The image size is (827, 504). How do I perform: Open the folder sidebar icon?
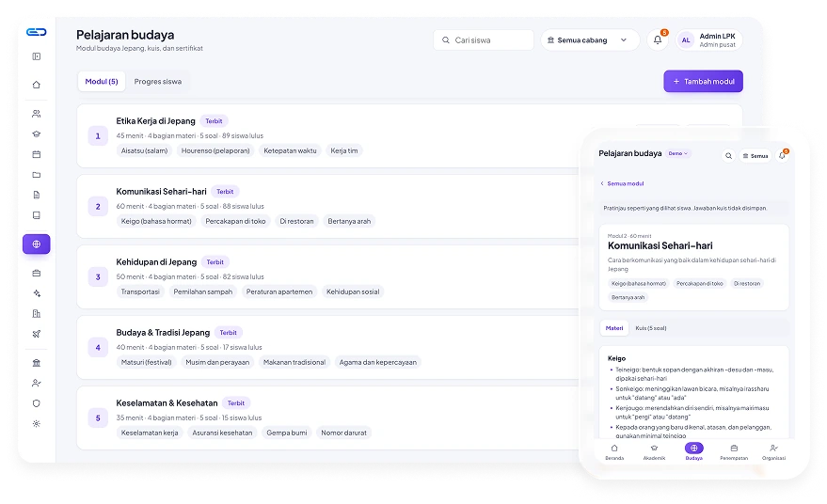(37, 175)
